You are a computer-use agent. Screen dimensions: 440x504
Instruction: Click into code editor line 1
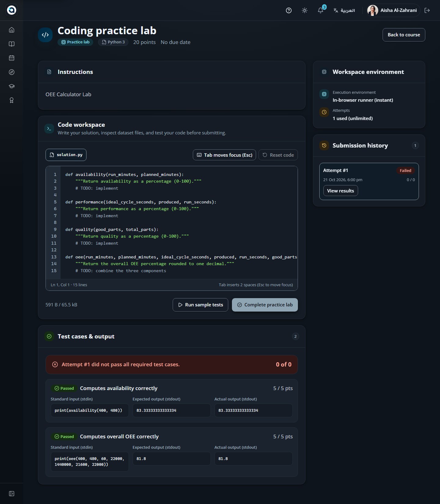point(179,175)
